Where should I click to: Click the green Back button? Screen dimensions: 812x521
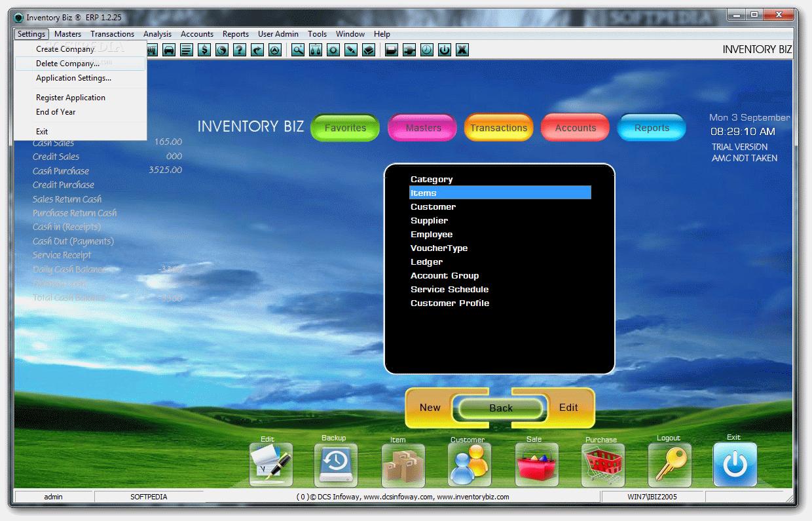(501, 408)
